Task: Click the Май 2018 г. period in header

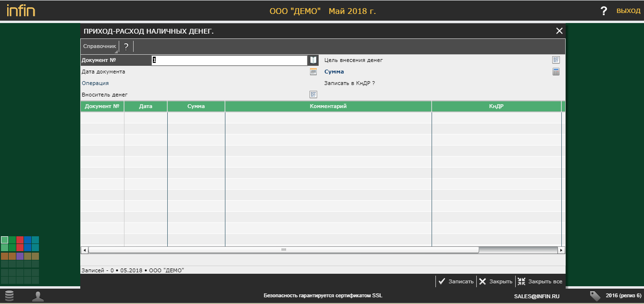Action: pos(352,11)
